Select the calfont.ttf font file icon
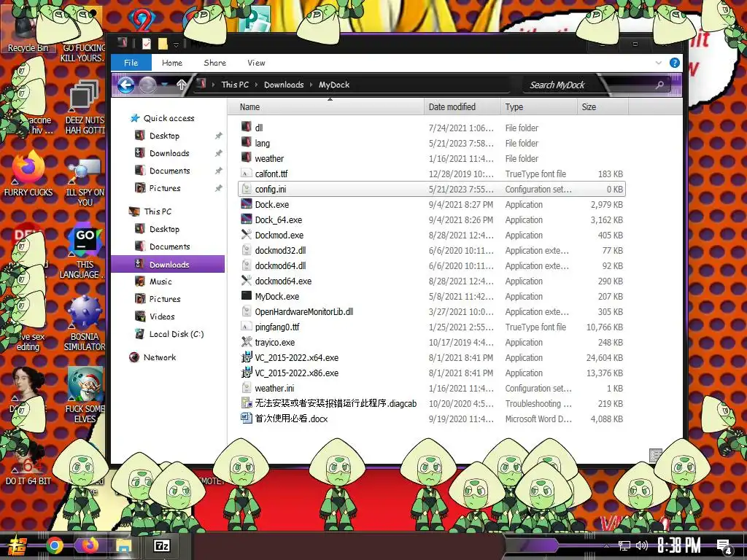Screen dimensions: 747x560 pyautogui.click(x=247, y=174)
